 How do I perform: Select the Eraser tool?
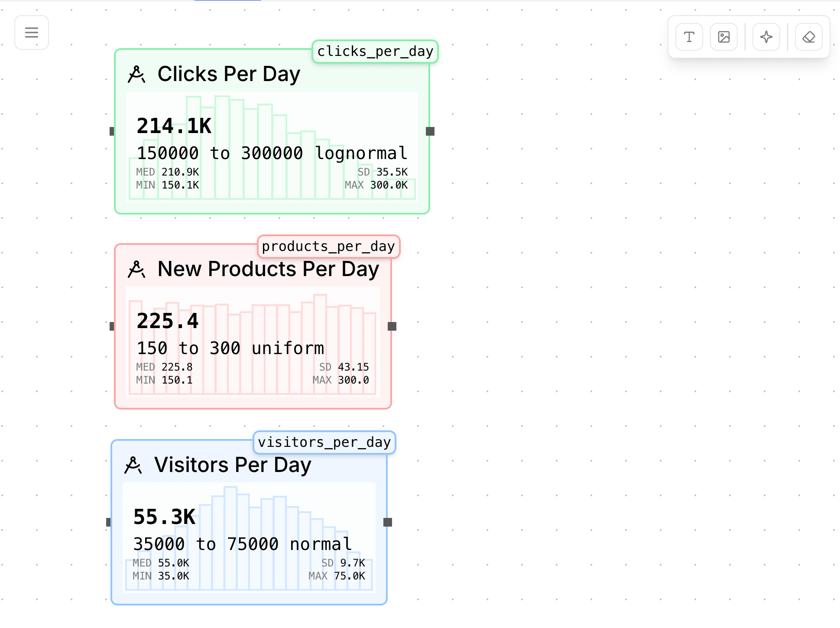[808, 37]
